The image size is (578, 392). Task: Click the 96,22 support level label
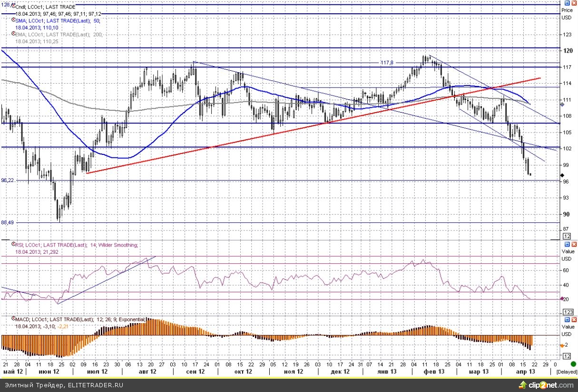tap(8, 181)
